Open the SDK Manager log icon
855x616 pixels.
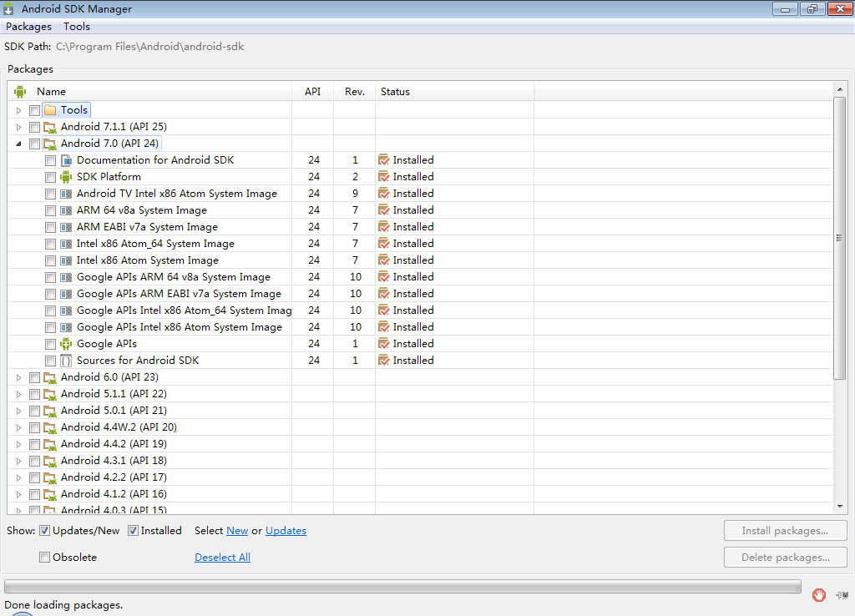[842, 595]
